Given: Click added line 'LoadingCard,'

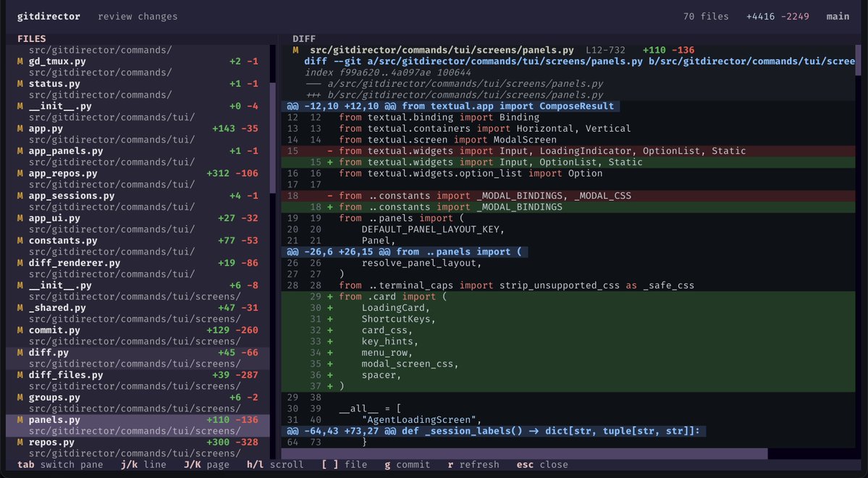Looking at the screenshot, I should (568, 307).
